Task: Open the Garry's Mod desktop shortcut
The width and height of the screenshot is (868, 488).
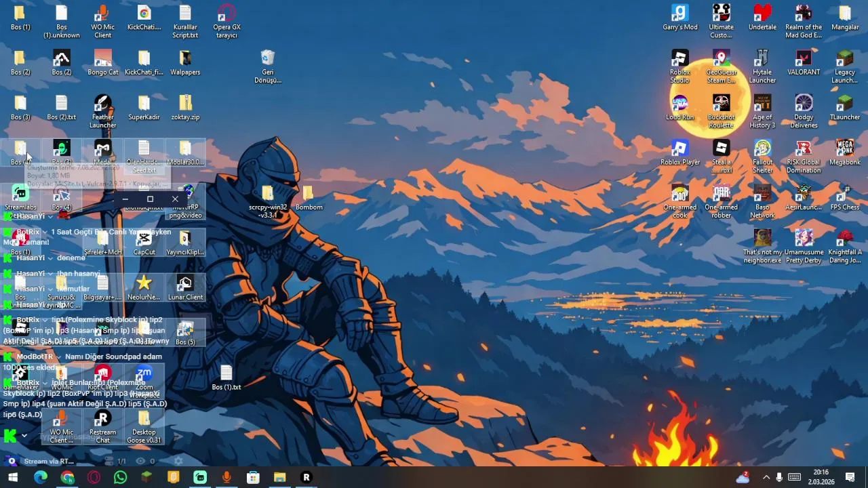Action: tap(679, 18)
